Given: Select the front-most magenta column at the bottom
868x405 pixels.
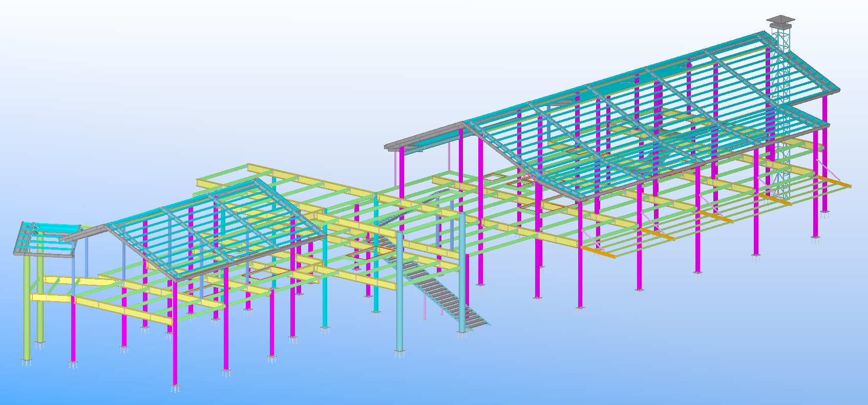Looking at the screenshot, I should click(175, 333).
